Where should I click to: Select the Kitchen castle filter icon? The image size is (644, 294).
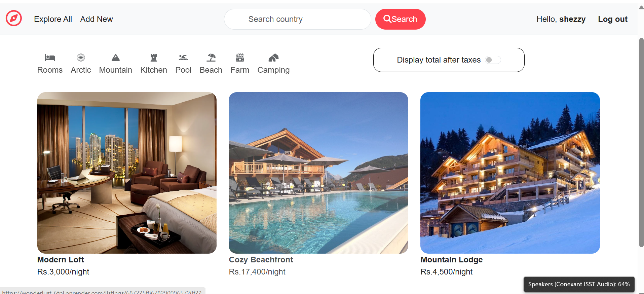pos(154,58)
